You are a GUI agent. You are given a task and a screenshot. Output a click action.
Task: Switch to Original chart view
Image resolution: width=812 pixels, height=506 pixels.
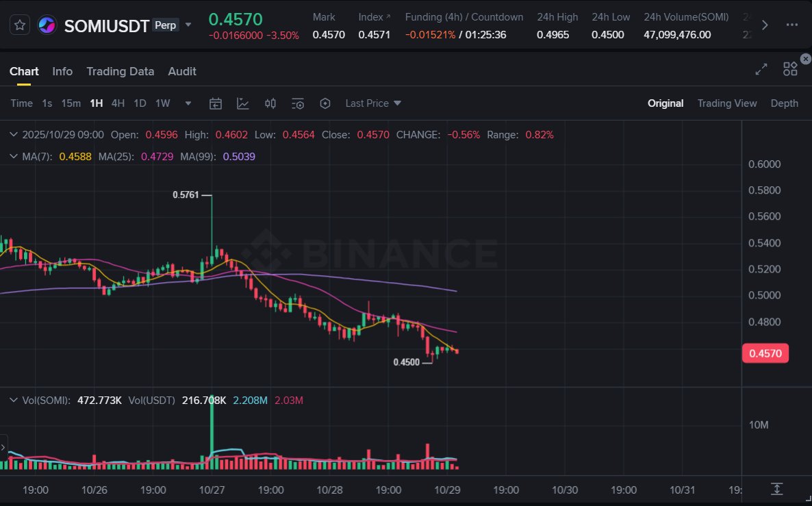click(665, 103)
